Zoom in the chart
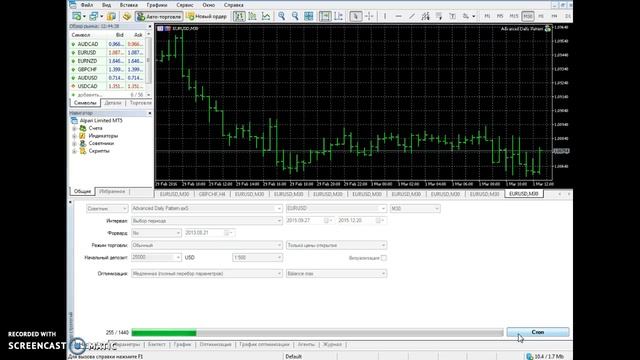Screen dimensions: 640x360 click(x=281, y=16)
